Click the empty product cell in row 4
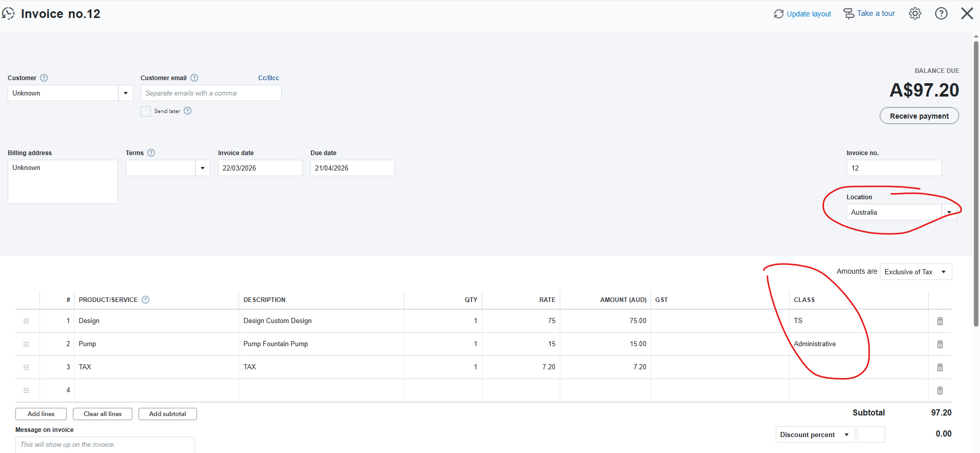The width and height of the screenshot is (980, 453). [156, 390]
